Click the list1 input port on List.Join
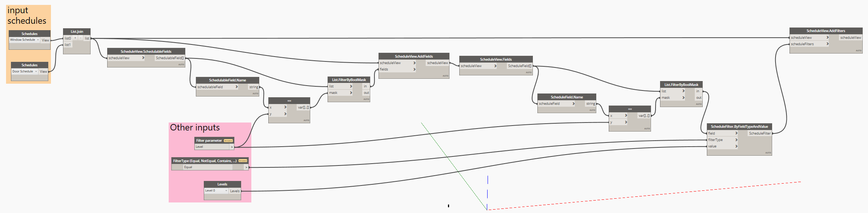Image resolution: width=868 pixels, height=213 pixels. pyautogui.click(x=68, y=44)
